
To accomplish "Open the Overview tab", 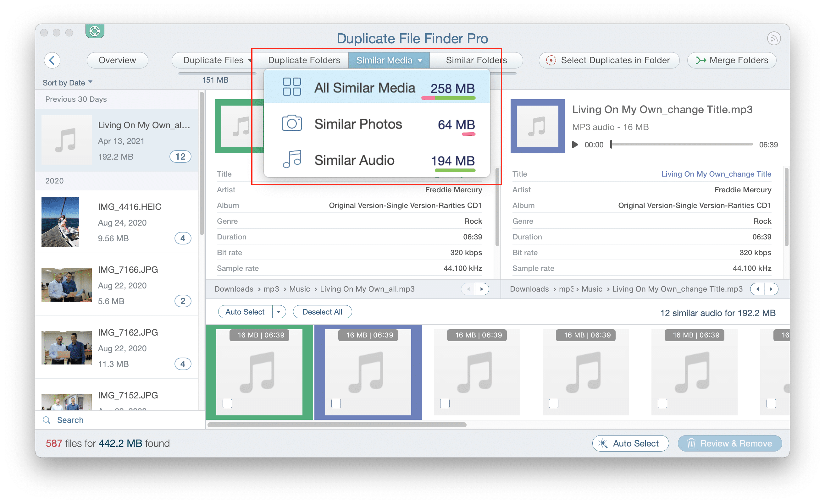I will [117, 60].
